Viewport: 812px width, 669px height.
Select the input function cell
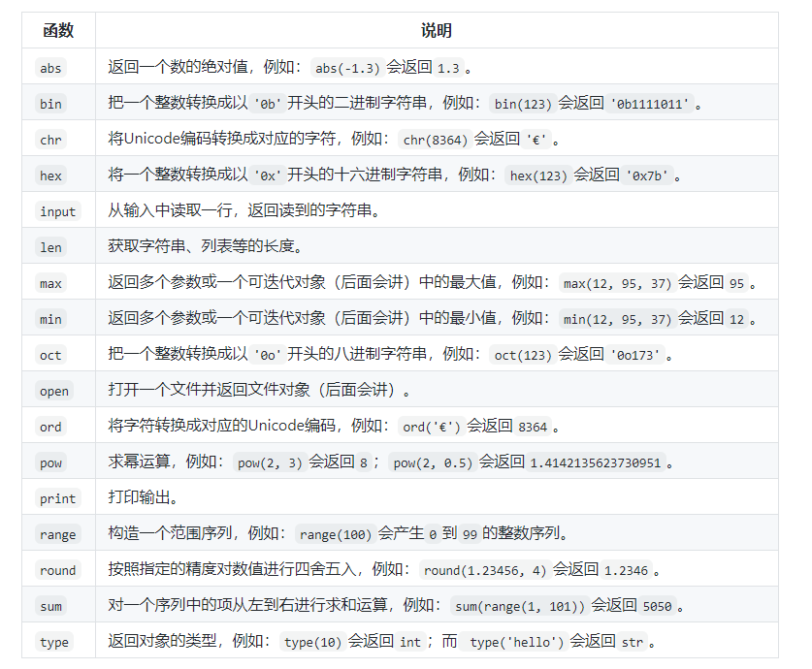click(56, 210)
